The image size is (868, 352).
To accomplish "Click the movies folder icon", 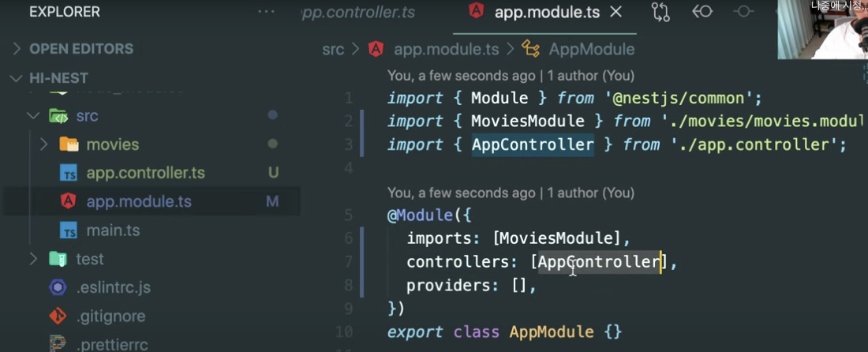I will tap(69, 144).
